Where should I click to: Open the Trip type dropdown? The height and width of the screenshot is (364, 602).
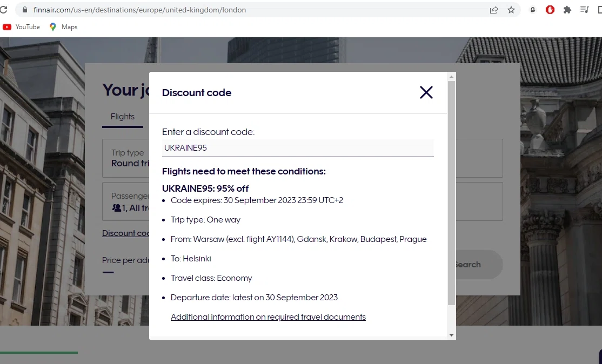point(126,158)
